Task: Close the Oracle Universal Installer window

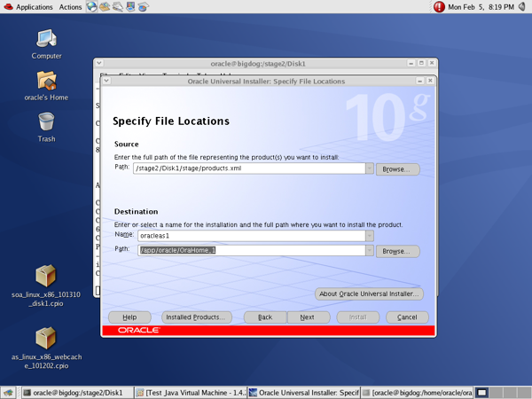Action: pyautogui.click(x=430, y=81)
